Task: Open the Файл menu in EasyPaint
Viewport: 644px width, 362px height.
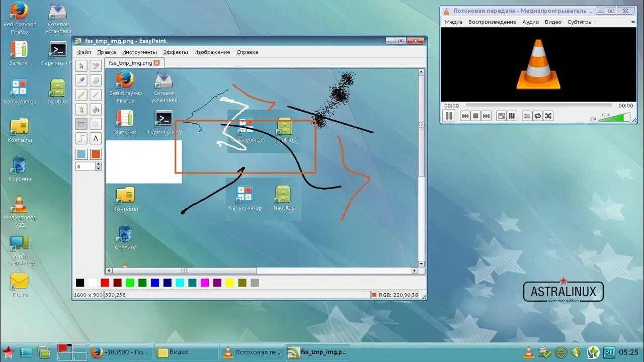Action: coord(84,52)
